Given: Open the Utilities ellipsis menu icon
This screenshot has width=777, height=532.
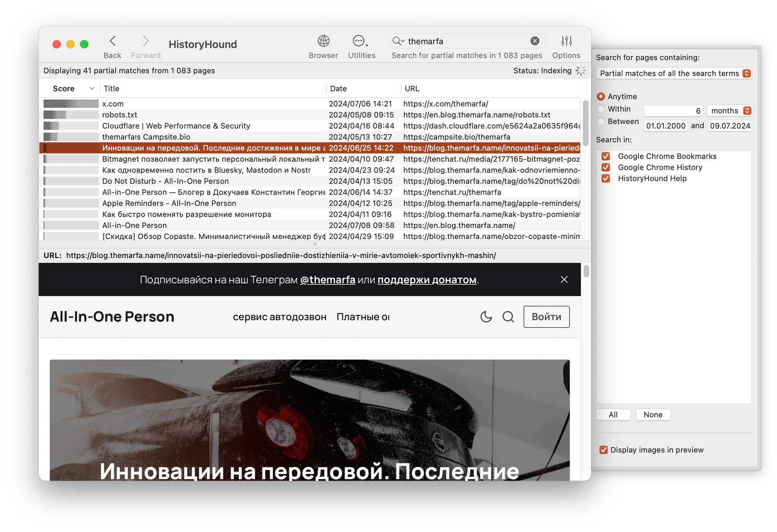Looking at the screenshot, I should 359,41.
